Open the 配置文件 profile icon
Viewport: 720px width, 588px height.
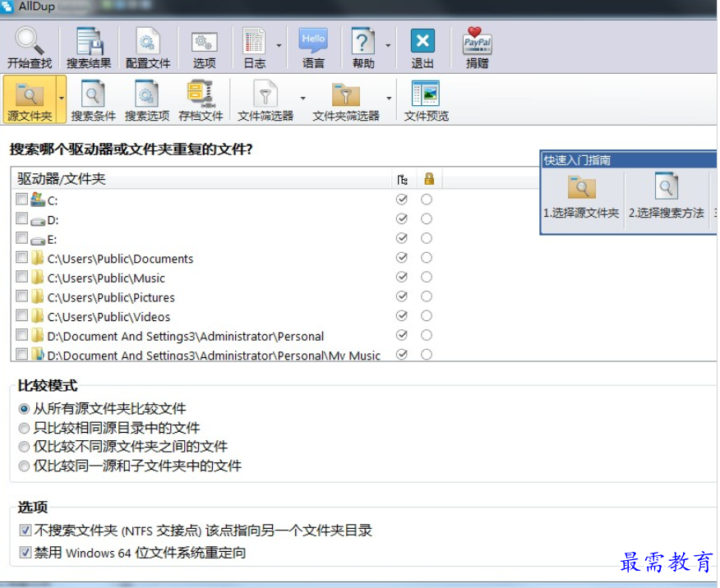[148, 48]
